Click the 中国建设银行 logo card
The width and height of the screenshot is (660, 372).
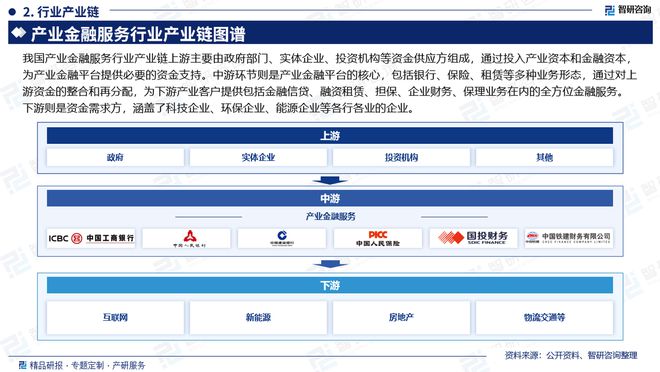(x=282, y=238)
